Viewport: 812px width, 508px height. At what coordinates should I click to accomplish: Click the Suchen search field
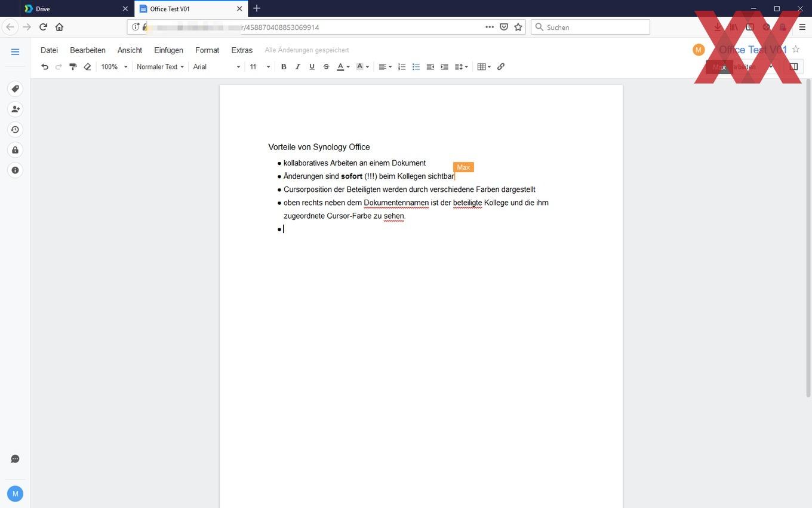coord(590,27)
